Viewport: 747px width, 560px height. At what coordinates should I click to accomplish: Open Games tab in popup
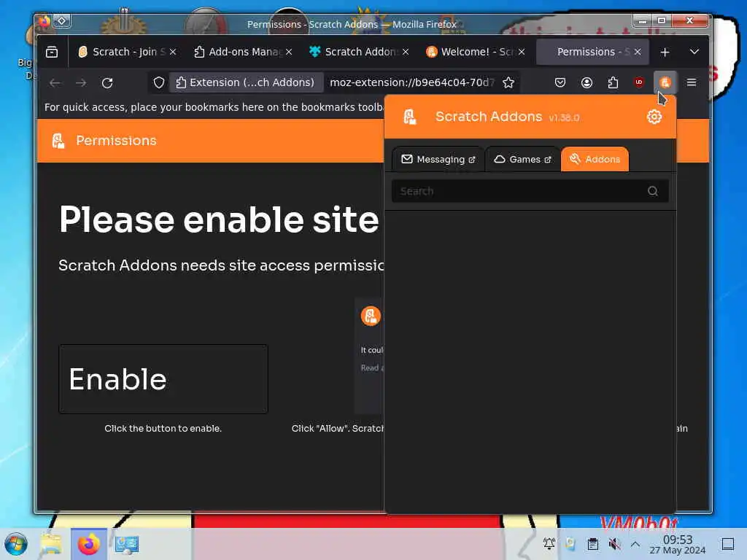click(522, 159)
